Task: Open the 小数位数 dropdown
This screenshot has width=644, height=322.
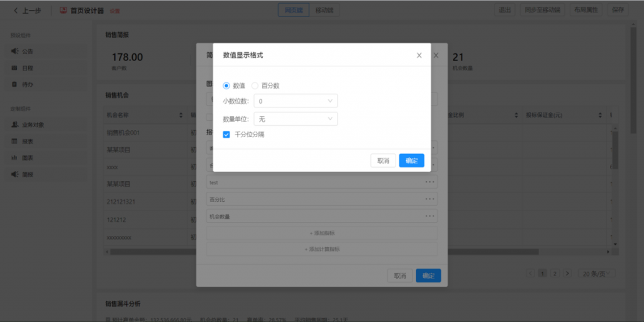Action: pyautogui.click(x=295, y=101)
